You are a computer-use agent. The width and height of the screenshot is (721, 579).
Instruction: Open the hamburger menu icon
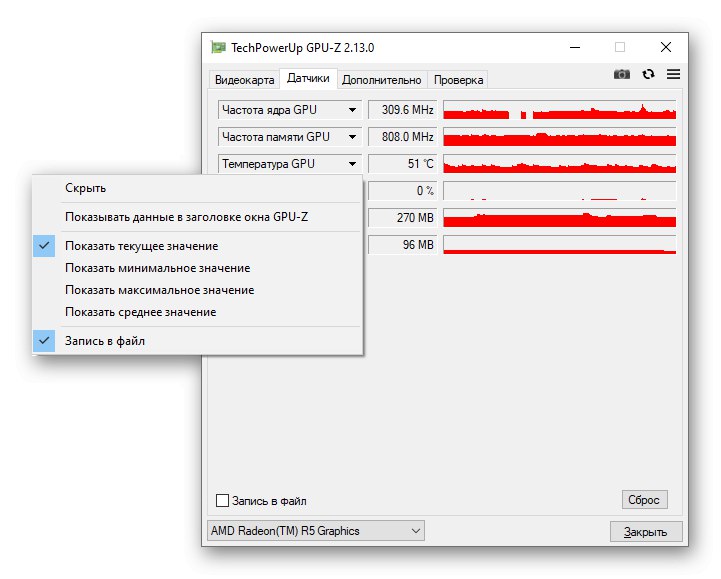pos(673,74)
